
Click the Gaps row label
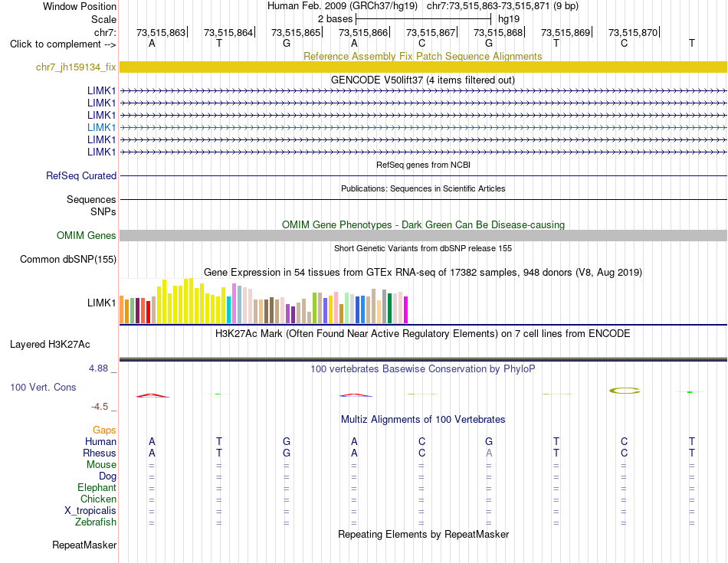[x=104, y=430]
